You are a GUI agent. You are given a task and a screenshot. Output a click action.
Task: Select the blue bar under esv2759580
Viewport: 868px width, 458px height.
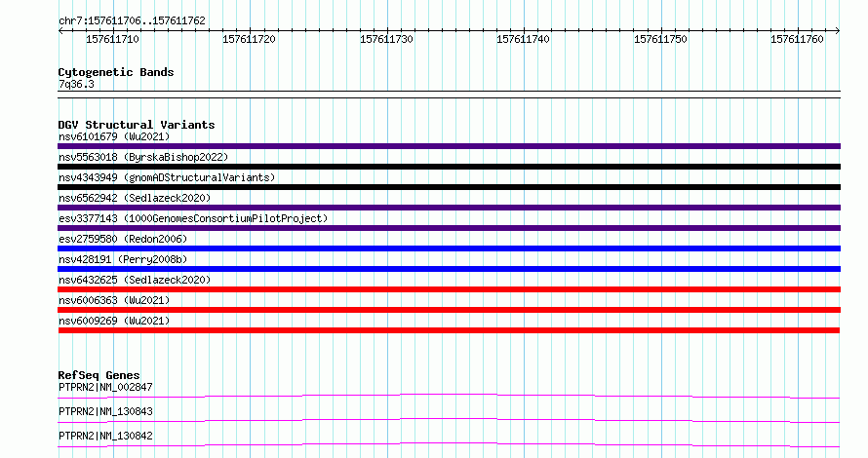tap(449, 248)
